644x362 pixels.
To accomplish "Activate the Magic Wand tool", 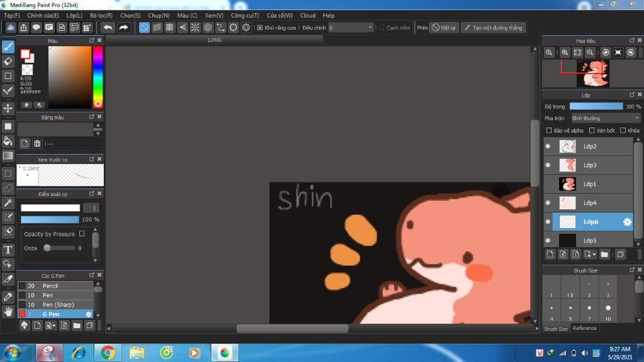I will [x=8, y=202].
